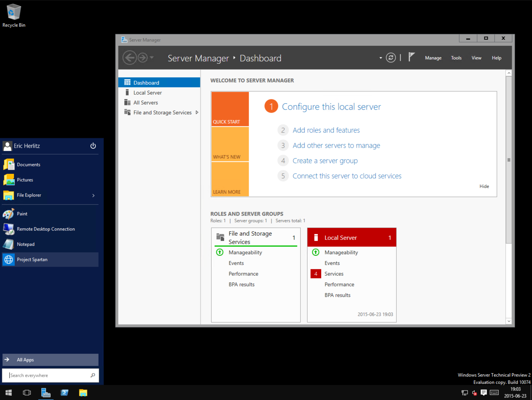Open the small dropdown left of Refresh
The height and width of the screenshot is (400, 532).
(380, 58)
